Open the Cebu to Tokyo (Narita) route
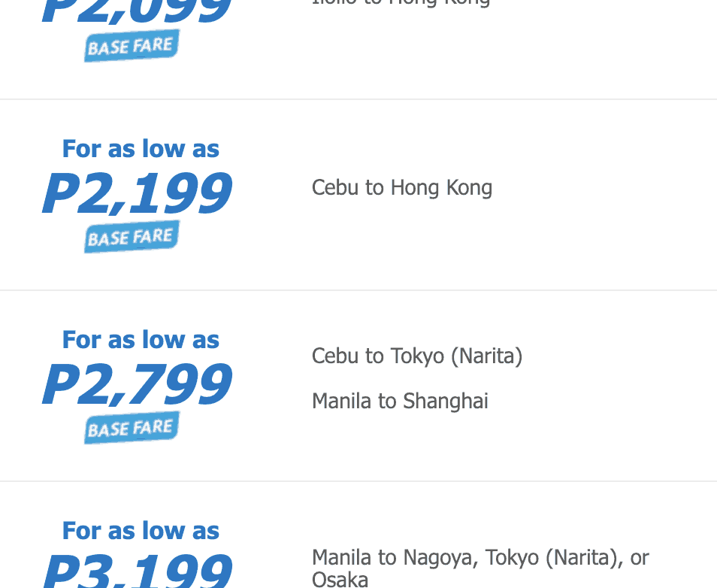The height and width of the screenshot is (588, 717). coord(417,356)
